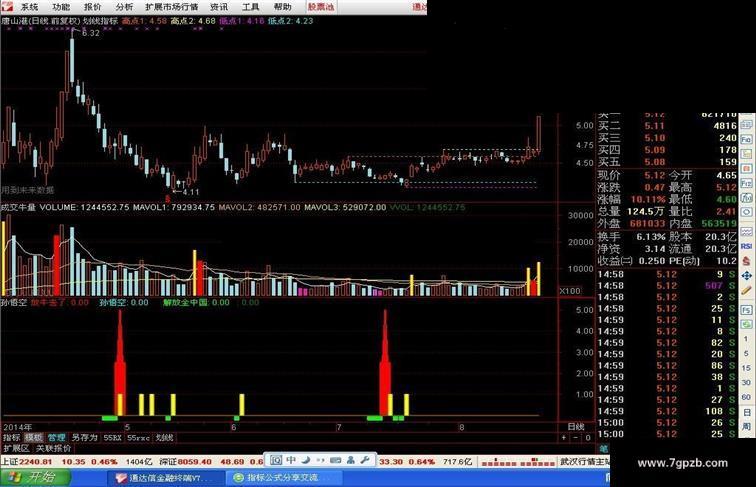Image resolution: width=756 pixels, height=487 pixels.
Task: Click the 笔 tab below the trade list
Action: [x=603, y=448]
